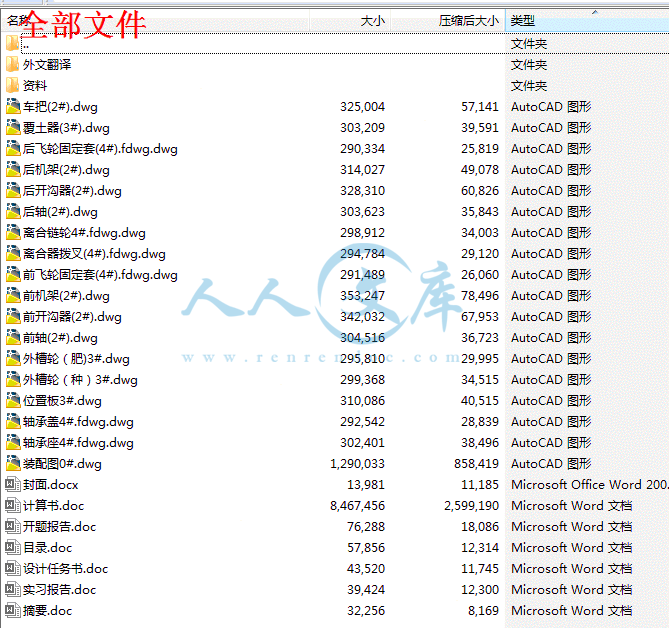Viewport: 669px width, 628px height.
Task: Click size value 13,981
Action: point(366,485)
